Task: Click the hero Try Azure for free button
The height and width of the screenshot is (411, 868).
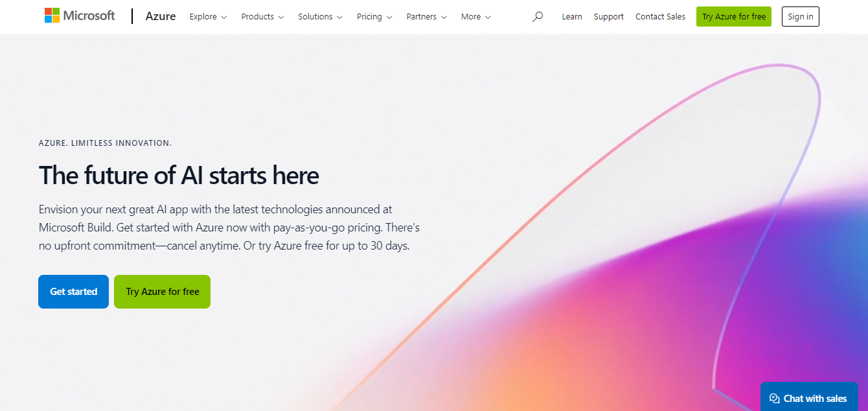Action: click(x=162, y=292)
